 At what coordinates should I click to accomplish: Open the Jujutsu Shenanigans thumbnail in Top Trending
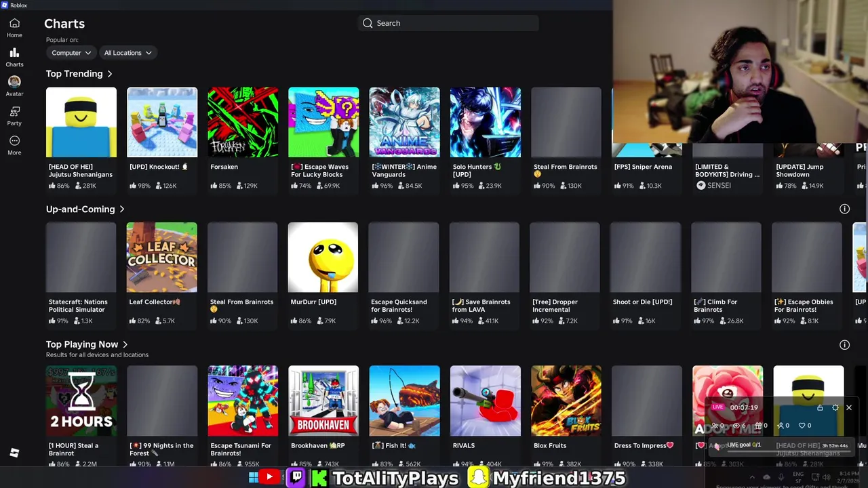click(x=81, y=122)
